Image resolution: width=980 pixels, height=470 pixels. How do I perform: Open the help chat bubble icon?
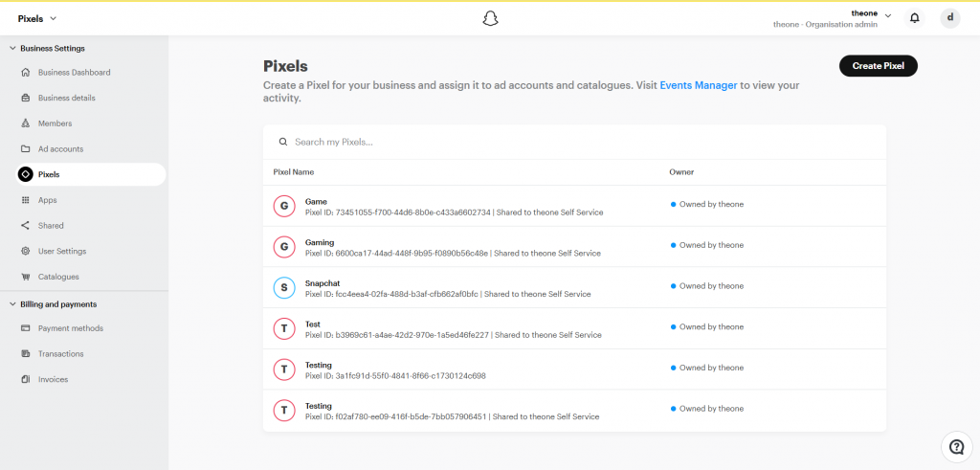coord(956,447)
